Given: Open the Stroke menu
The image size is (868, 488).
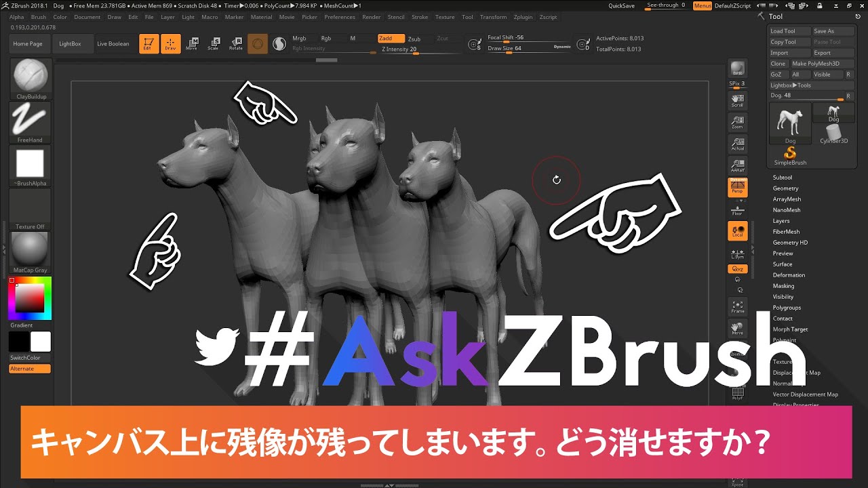Looking at the screenshot, I should click(420, 17).
